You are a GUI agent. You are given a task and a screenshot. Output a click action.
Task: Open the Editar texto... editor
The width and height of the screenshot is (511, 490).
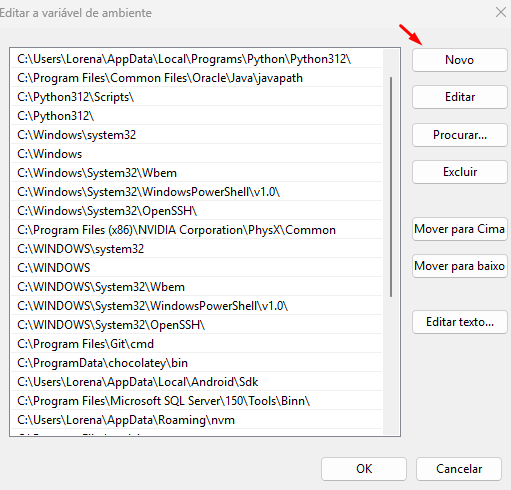[x=460, y=322]
